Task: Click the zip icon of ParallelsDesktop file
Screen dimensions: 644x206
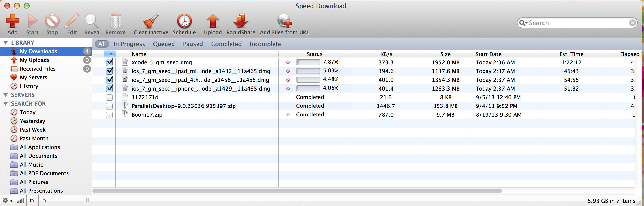Action: click(125, 106)
